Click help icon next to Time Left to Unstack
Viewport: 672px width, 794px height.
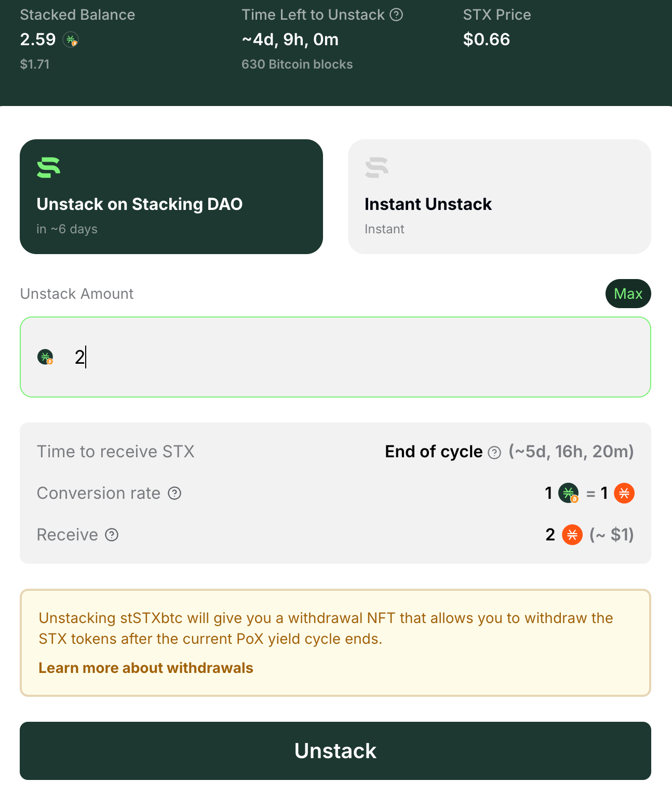[x=396, y=15]
